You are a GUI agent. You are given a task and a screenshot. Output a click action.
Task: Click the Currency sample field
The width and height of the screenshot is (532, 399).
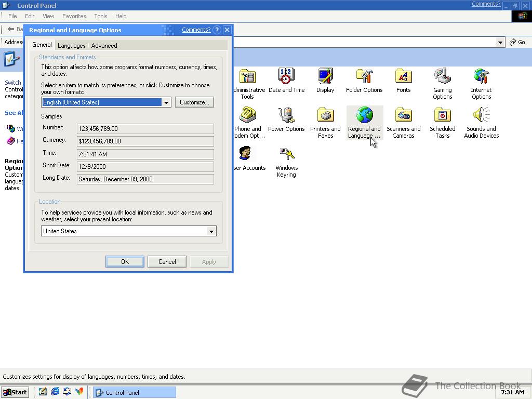coord(145,141)
